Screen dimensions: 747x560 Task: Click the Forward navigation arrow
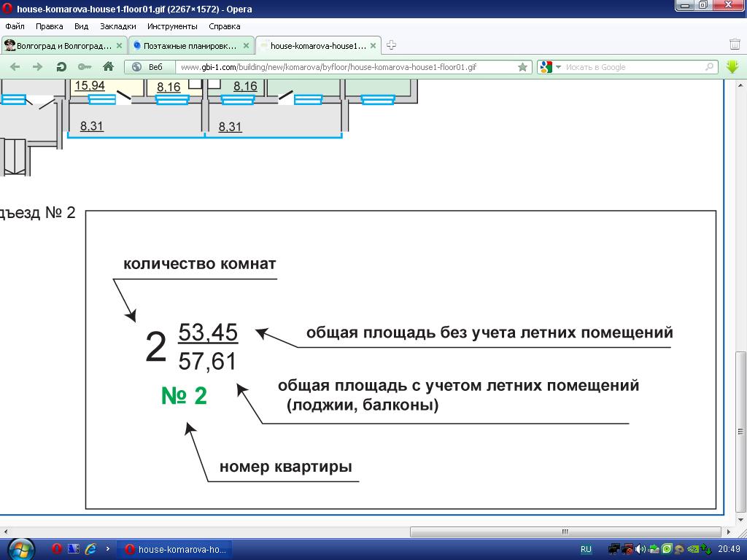point(38,66)
